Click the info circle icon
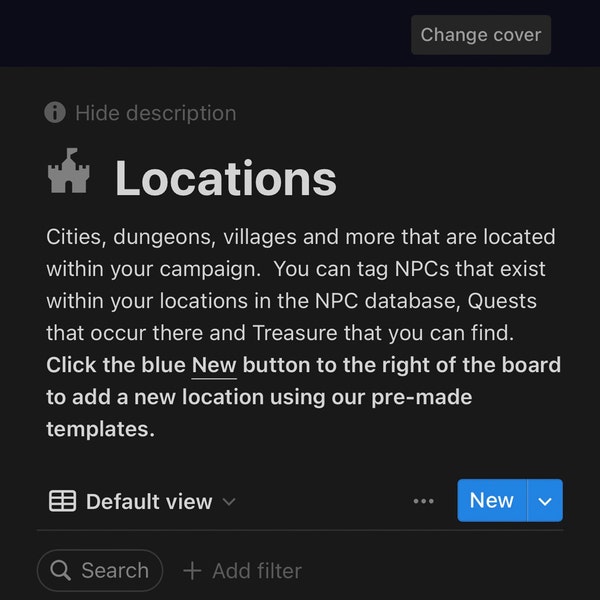The image size is (600, 600). click(x=55, y=112)
